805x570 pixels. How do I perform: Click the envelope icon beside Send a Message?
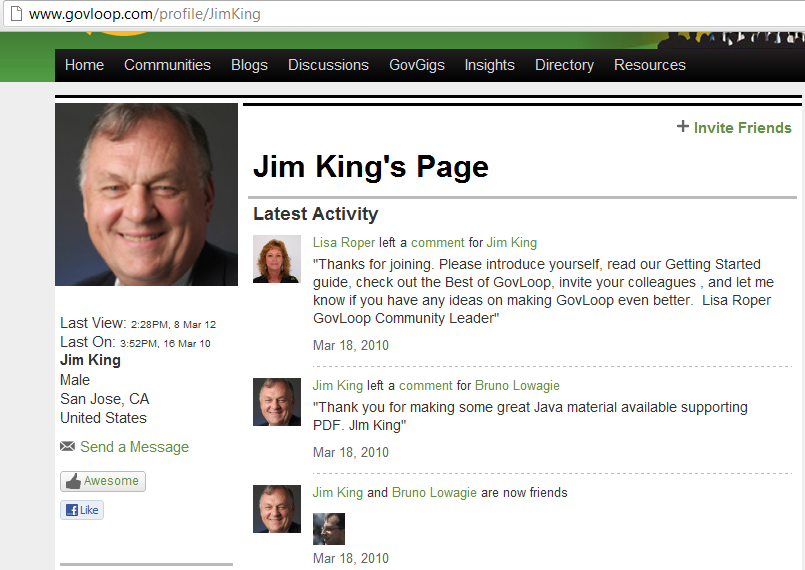(x=67, y=446)
